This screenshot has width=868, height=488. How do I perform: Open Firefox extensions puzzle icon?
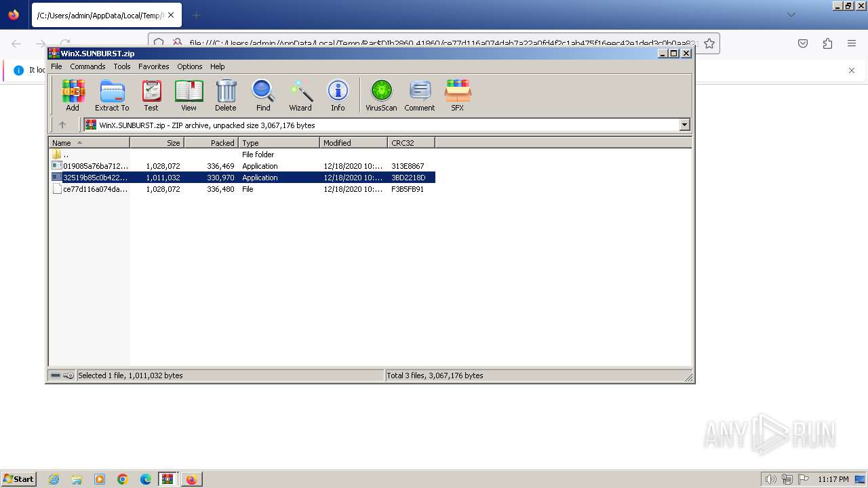827,43
